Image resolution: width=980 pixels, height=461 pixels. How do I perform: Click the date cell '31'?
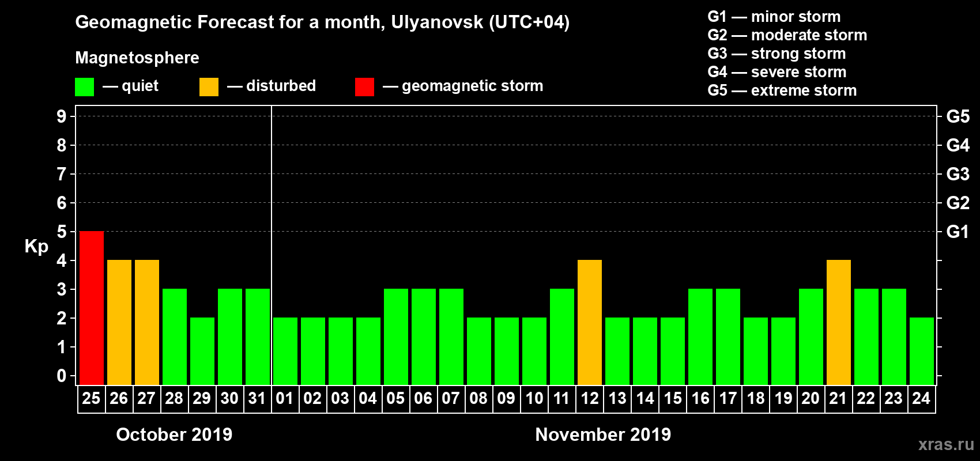point(258,399)
